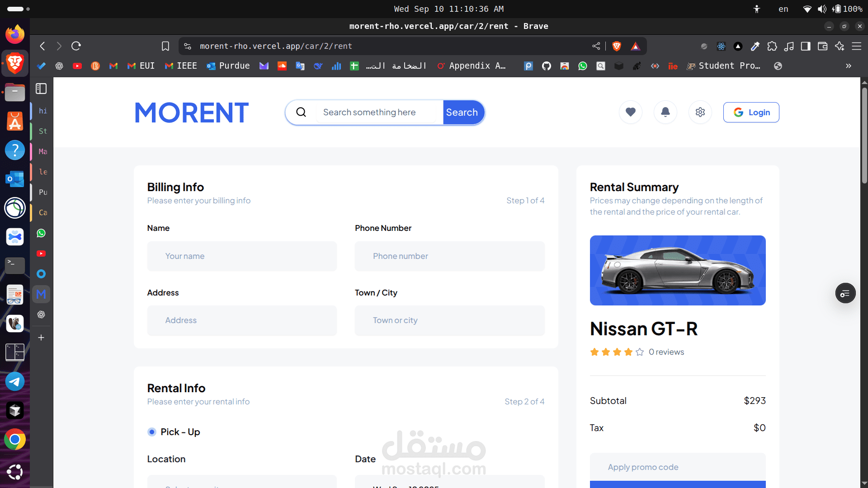Open the Google Translate bookmark
The height and width of the screenshot is (488, 868).
coord(300,66)
